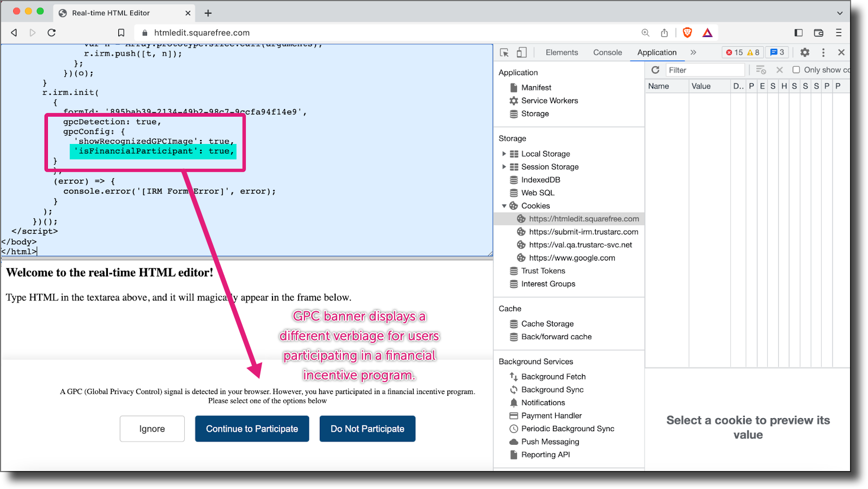Sort cookies by the Value column
The height and width of the screenshot is (489, 868).
709,86
